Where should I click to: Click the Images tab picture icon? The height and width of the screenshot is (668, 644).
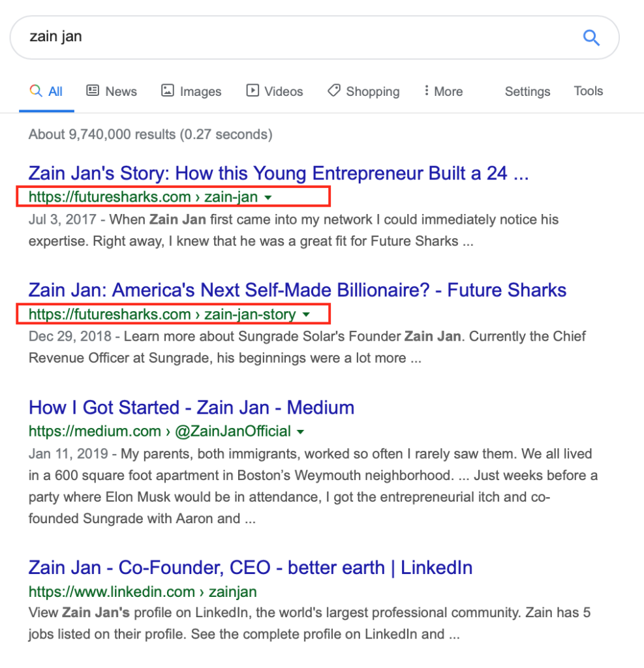(168, 90)
